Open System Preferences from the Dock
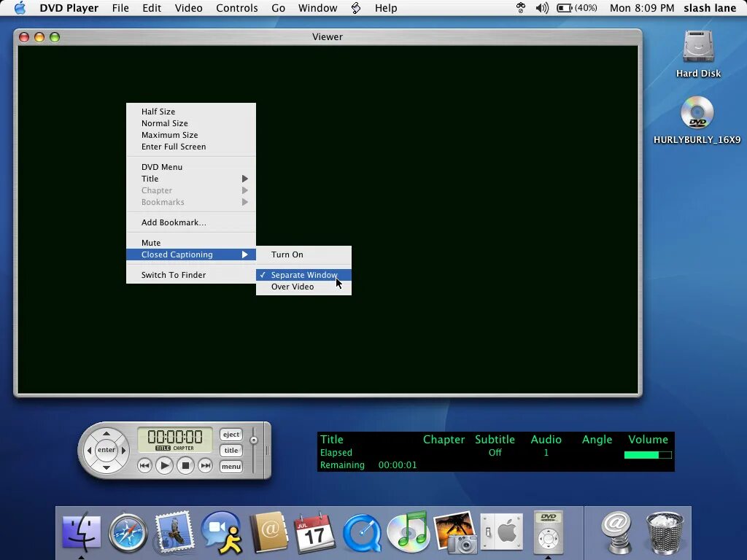Viewport: 747px width, 560px height. 502,532
